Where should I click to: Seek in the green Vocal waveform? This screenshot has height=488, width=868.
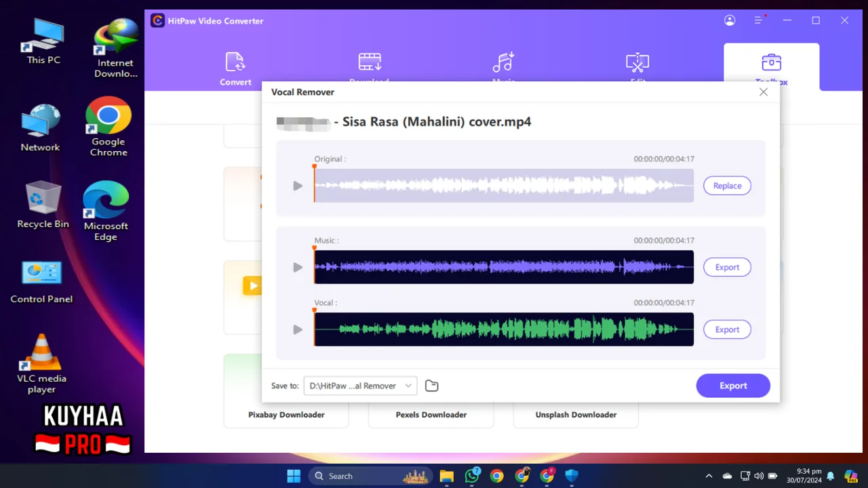504,329
